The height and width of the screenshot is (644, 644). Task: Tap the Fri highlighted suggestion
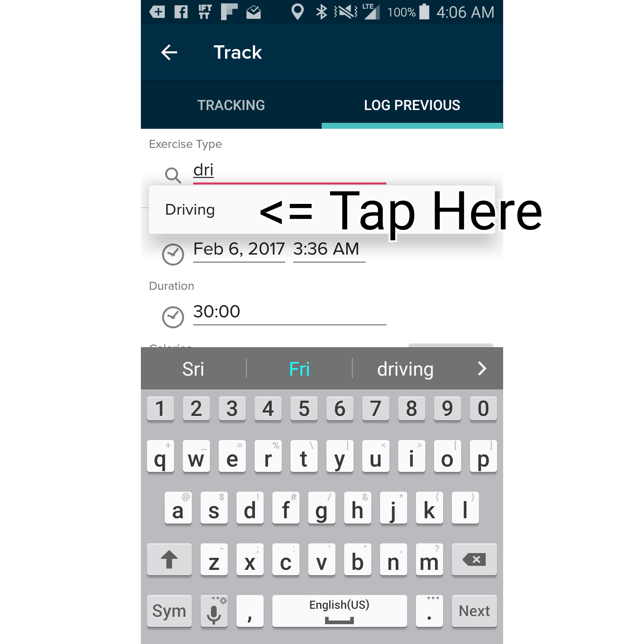[300, 368]
